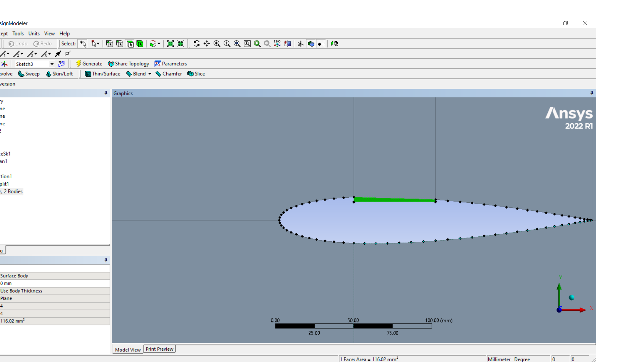Screen dimensions: 644x362
Task: Click the 'Surface Body' details cell
Action: coord(55,276)
